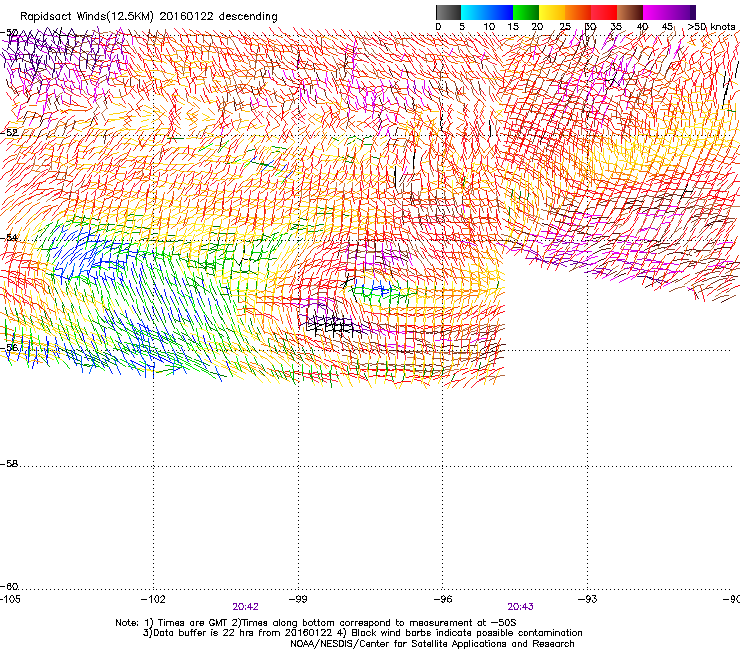Viewport: 740px width, 650px height.
Task: Click the -96 longitude axis label
Action: 443,599
